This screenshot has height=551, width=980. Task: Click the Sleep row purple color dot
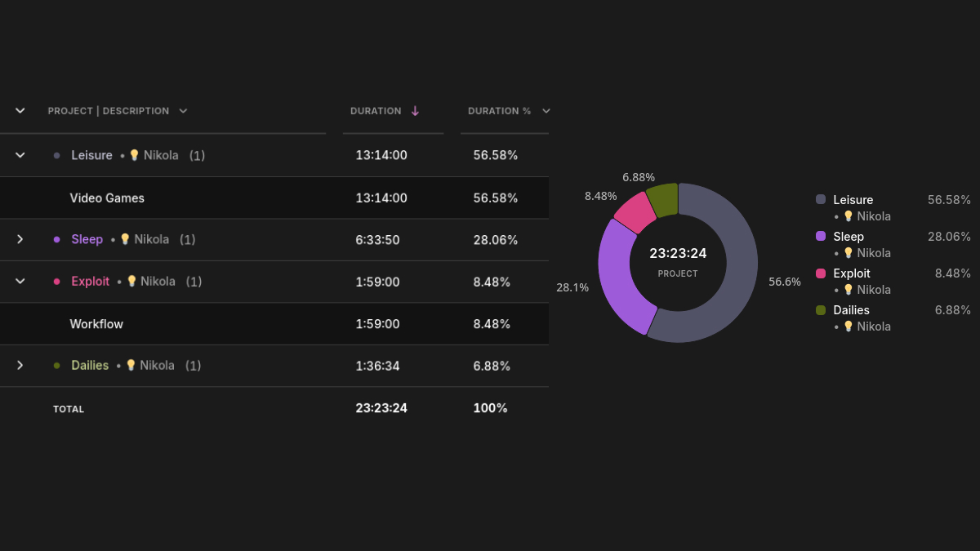(56, 239)
